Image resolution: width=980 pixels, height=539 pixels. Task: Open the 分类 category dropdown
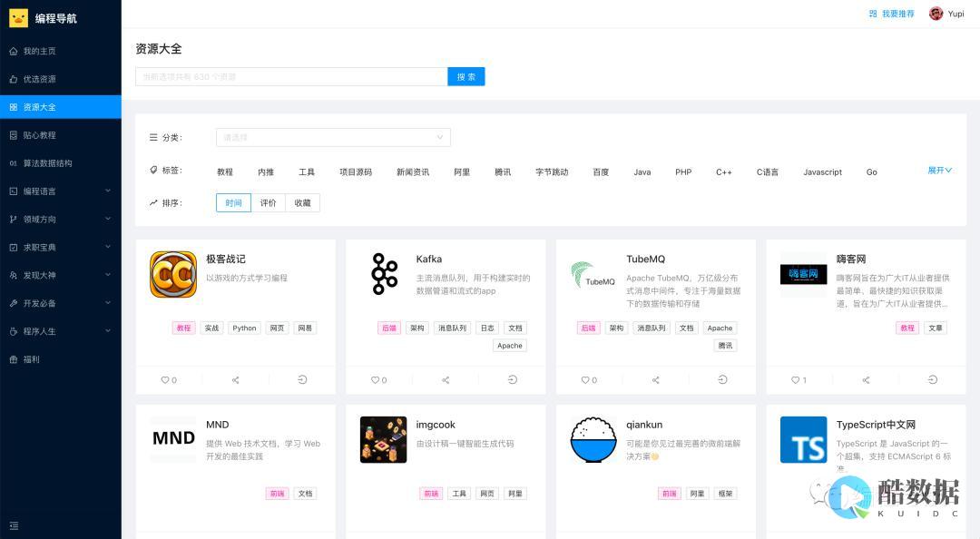[333, 138]
